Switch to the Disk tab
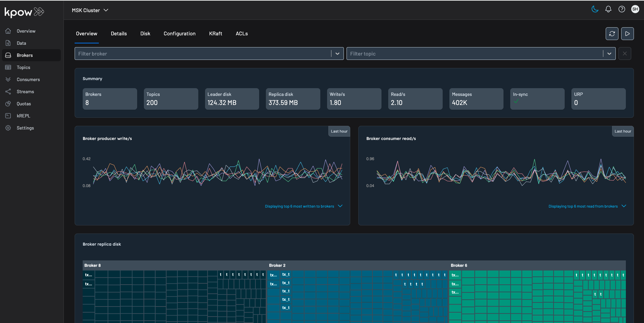Image resolution: width=644 pixels, height=323 pixels. coord(145,34)
